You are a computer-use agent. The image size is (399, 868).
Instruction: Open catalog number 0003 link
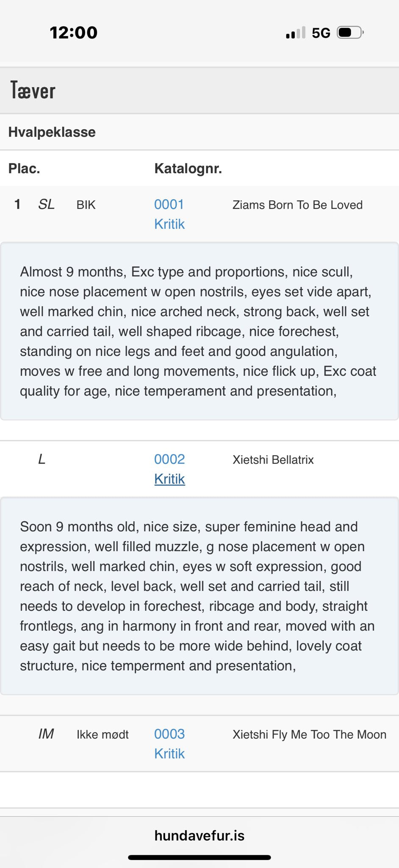coord(169,734)
